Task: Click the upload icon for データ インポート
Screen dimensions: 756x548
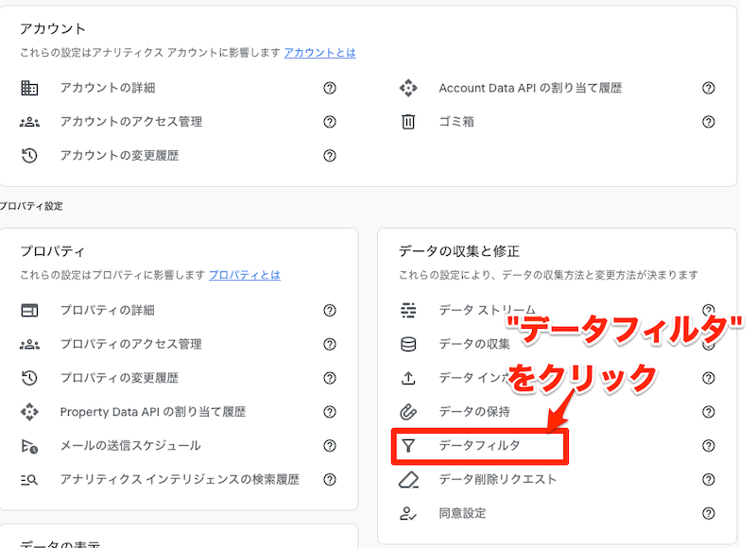Action: (x=408, y=378)
